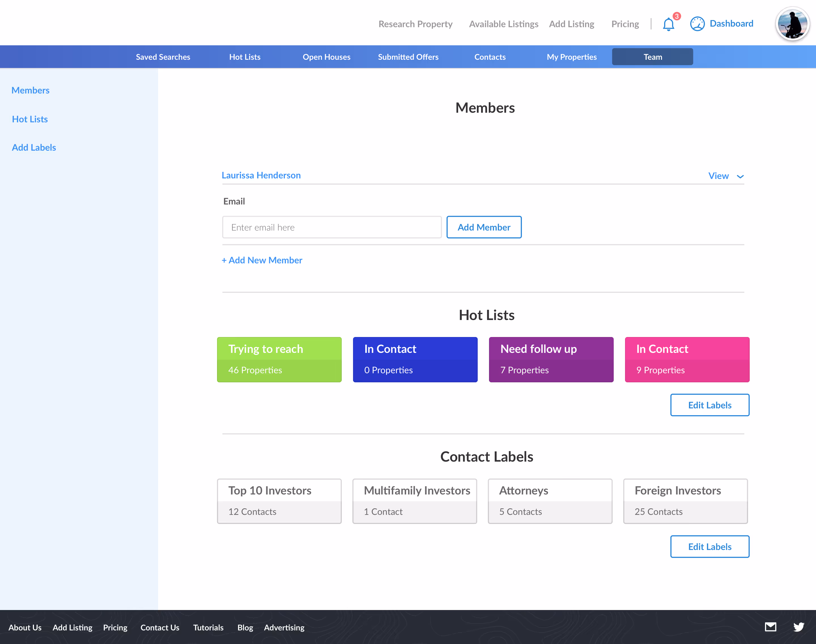Switch to the My Properties tab

[571, 57]
